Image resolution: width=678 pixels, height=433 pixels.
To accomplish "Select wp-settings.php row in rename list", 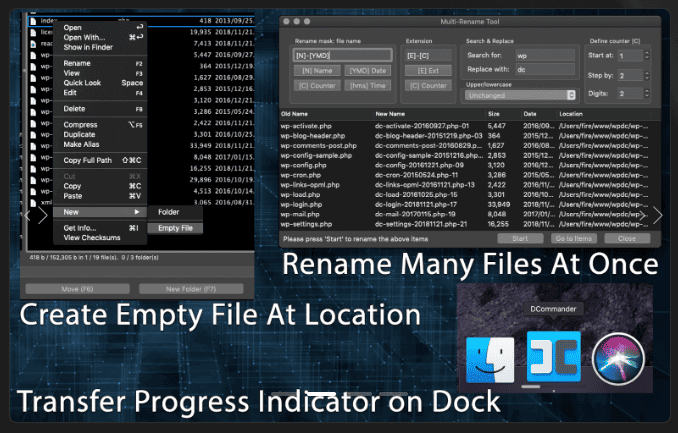I will 470,224.
